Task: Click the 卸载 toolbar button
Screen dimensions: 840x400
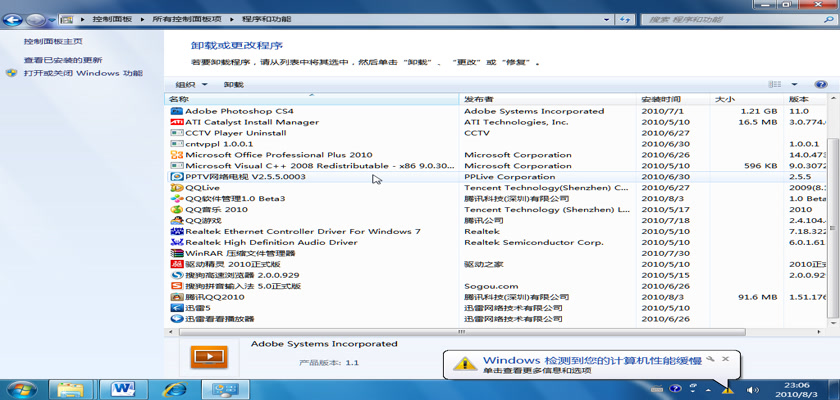Action: [x=234, y=85]
